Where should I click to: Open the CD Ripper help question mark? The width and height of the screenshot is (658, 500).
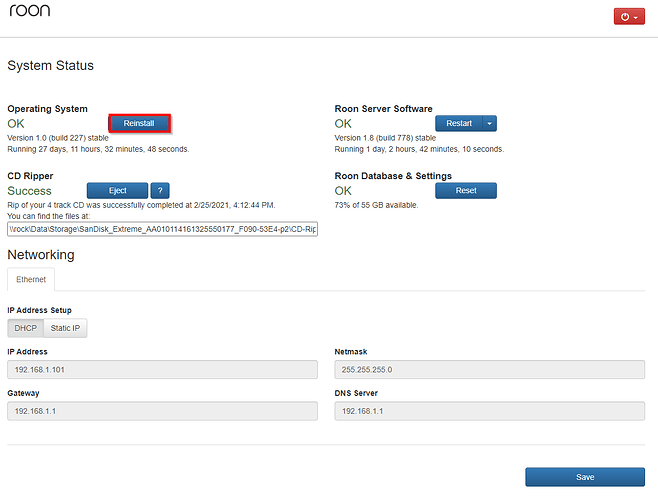[160, 191]
